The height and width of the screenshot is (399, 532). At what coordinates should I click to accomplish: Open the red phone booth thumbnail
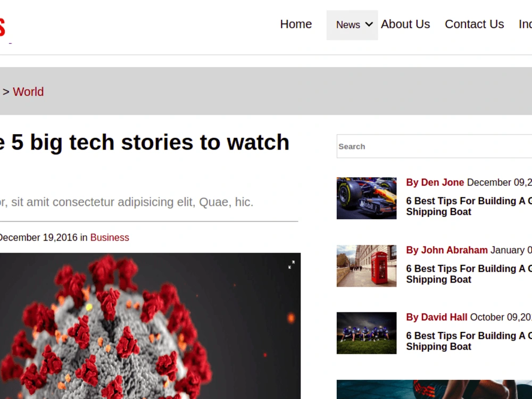point(367,266)
